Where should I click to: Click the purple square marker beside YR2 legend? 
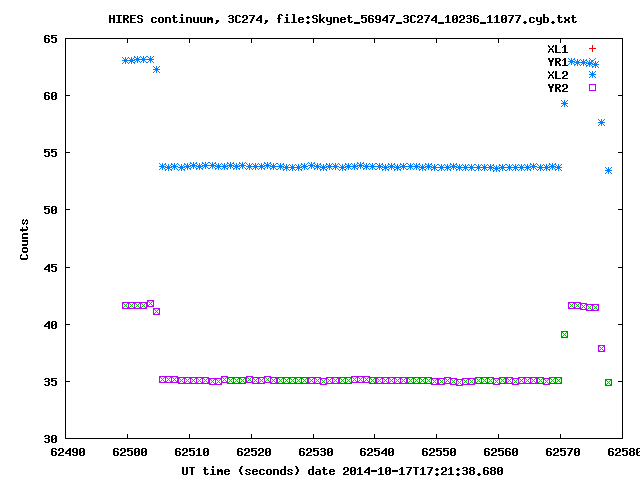pos(592,87)
